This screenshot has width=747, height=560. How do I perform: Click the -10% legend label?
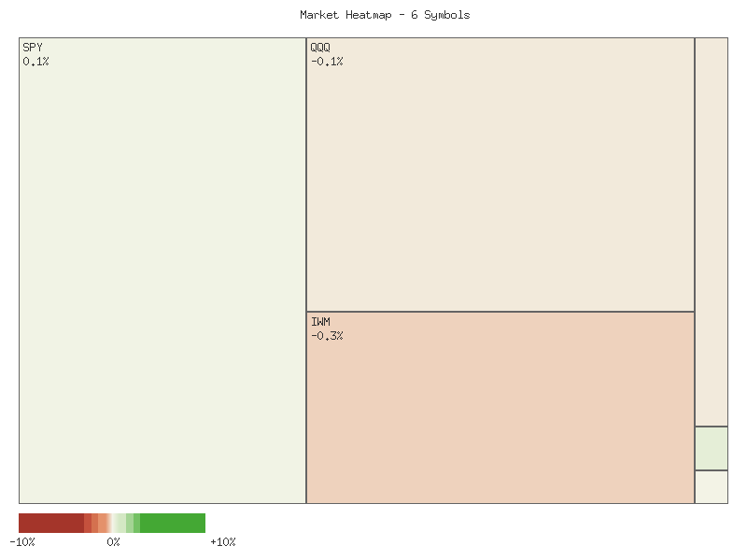tap(23, 541)
